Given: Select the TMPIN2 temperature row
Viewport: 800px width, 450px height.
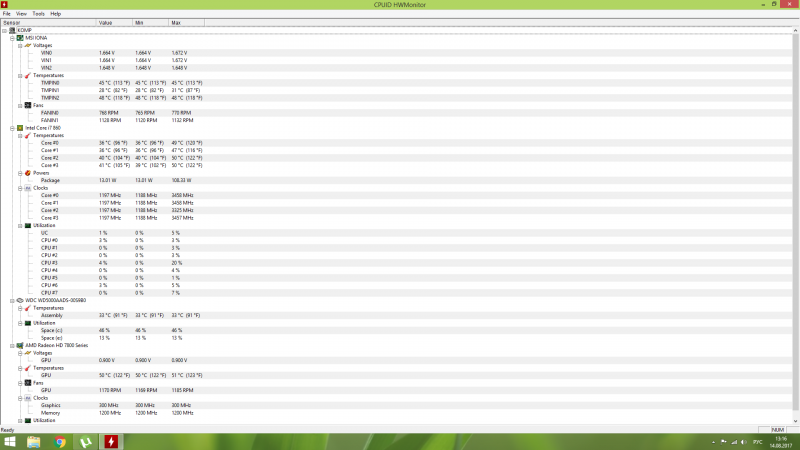Looking at the screenshot, I should (396, 98).
